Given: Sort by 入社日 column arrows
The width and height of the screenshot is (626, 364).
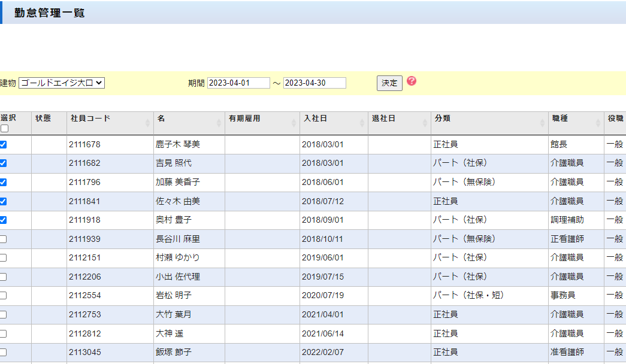Looking at the screenshot, I should pyautogui.click(x=362, y=123).
